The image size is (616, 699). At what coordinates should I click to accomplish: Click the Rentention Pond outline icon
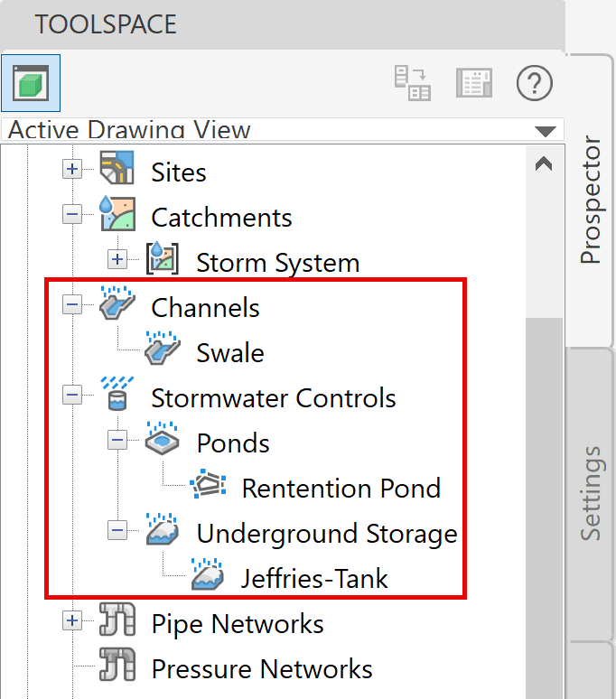(x=208, y=484)
